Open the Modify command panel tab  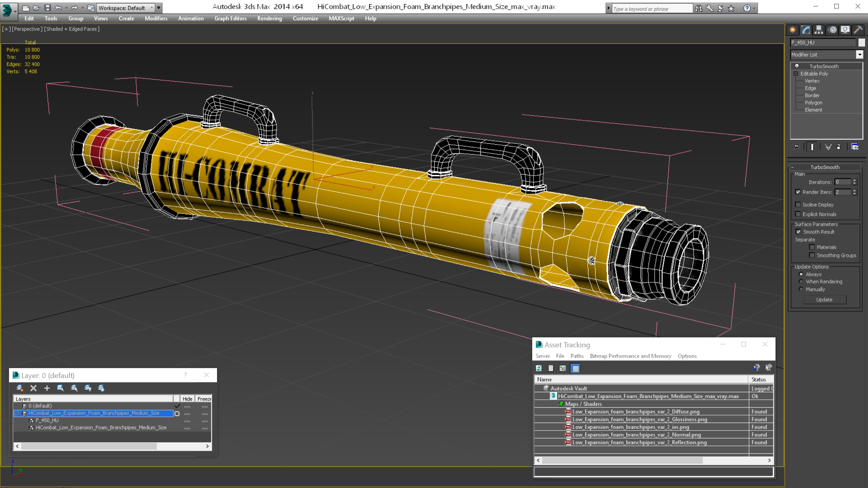click(x=806, y=30)
